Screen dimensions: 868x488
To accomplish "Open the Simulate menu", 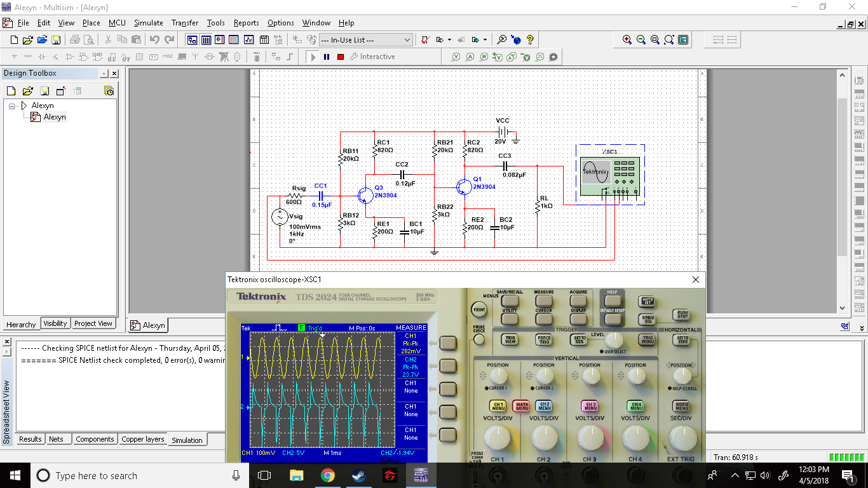I will (x=149, y=23).
